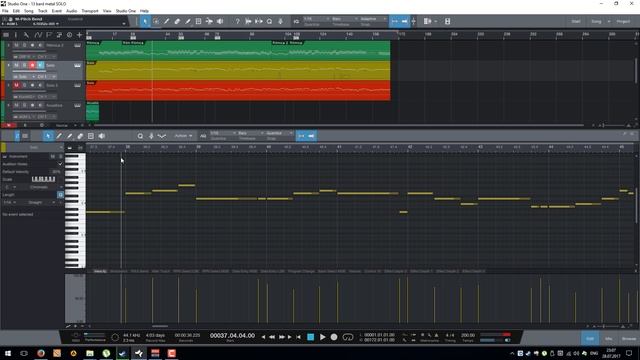Open the track list icon above tracks
The width and height of the screenshot is (640, 360).
6,35
